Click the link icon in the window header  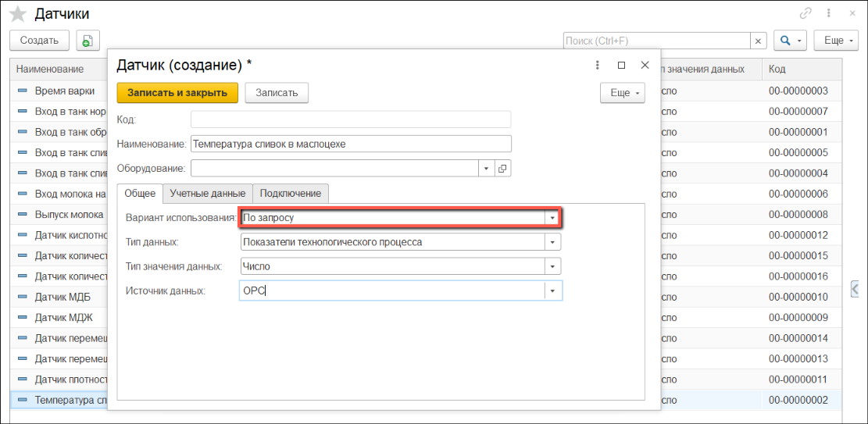(805, 13)
